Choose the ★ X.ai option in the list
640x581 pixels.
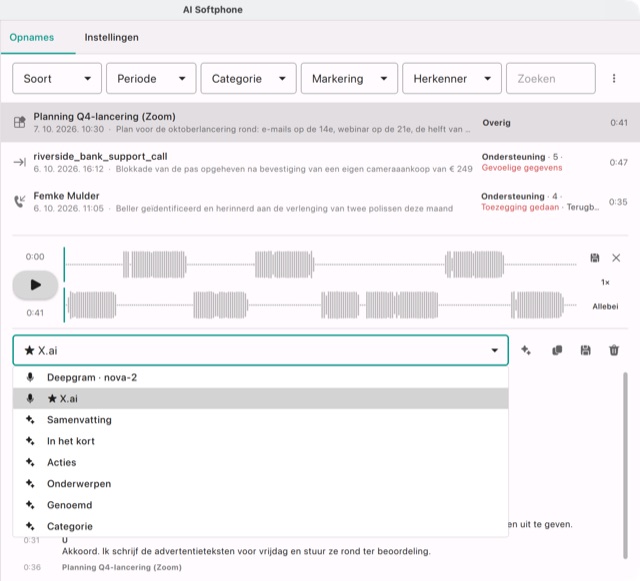click(260, 398)
